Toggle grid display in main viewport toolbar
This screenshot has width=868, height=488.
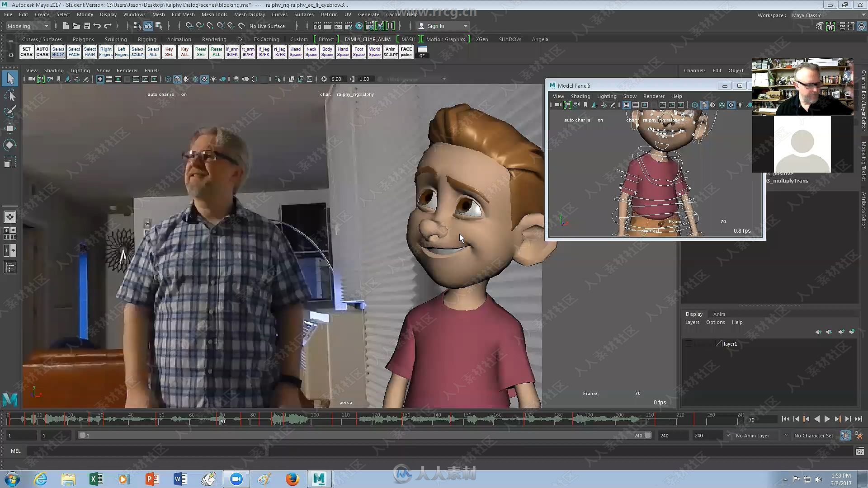pyautogui.click(x=100, y=79)
